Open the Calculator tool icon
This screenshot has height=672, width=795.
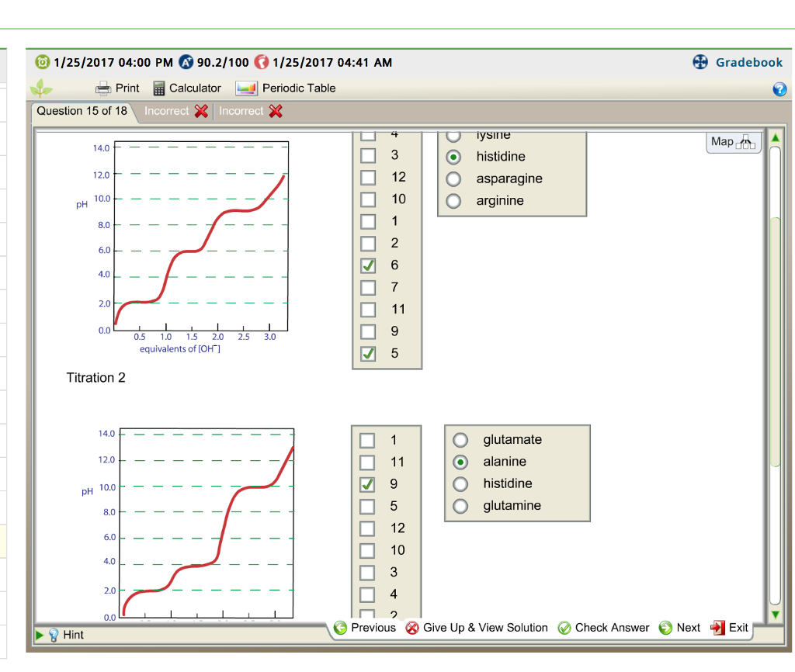coord(158,88)
